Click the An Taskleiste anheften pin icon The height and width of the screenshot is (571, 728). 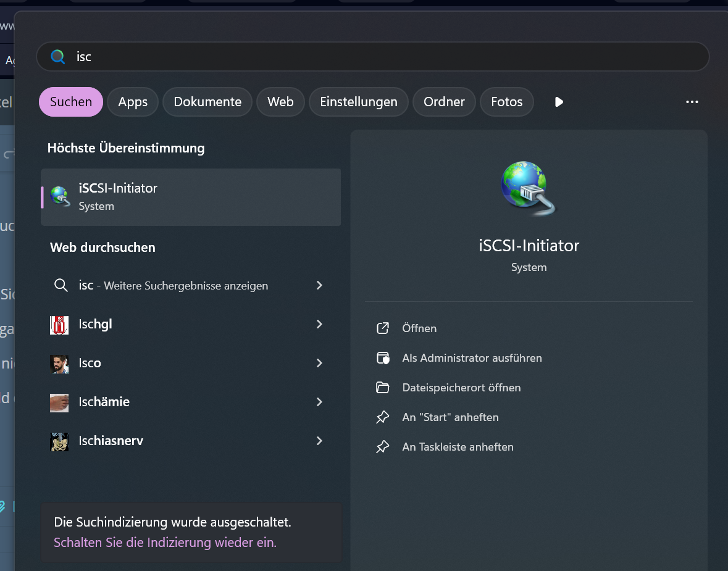point(383,447)
